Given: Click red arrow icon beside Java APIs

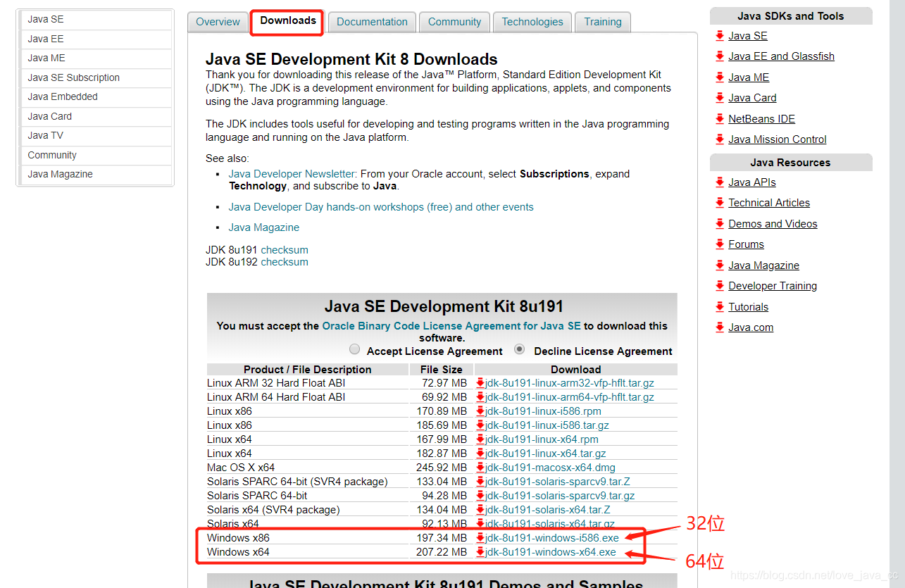Looking at the screenshot, I should pos(719,182).
